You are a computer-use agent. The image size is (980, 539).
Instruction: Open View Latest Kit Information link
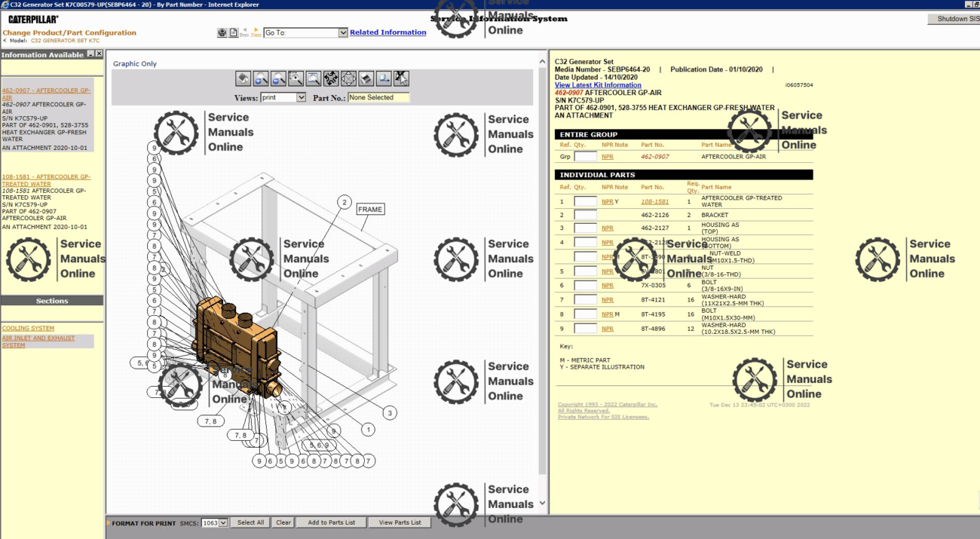coord(598,85)
